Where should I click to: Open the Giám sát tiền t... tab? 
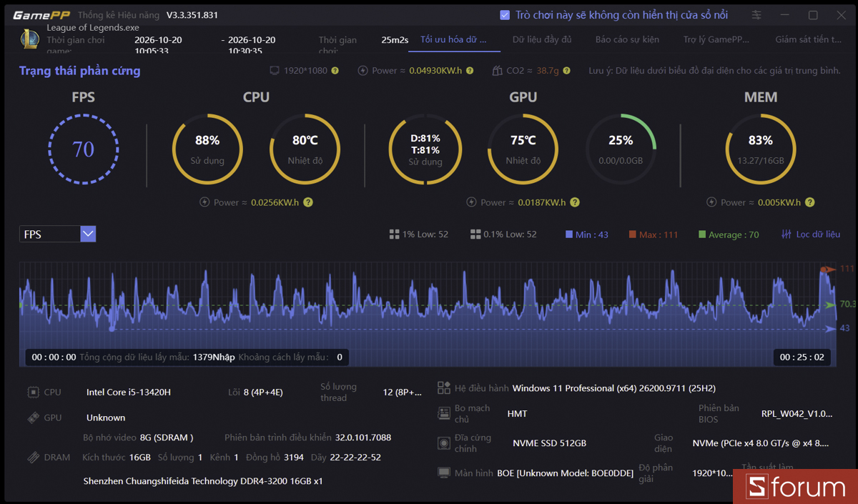[809, 39]
